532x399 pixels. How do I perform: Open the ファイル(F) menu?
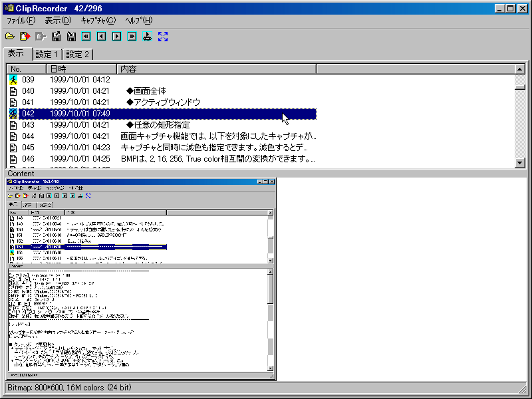[x=21, y=21]
